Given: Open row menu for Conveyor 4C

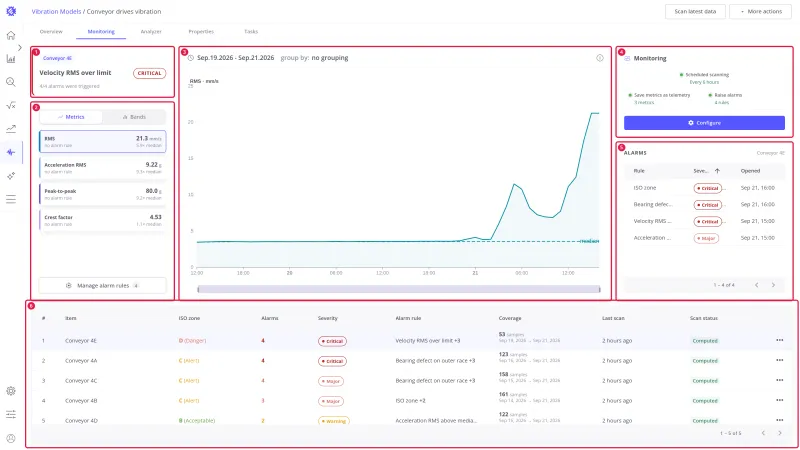Looking at the screenshot, I should pyautogui.click(x=780, y=380).
